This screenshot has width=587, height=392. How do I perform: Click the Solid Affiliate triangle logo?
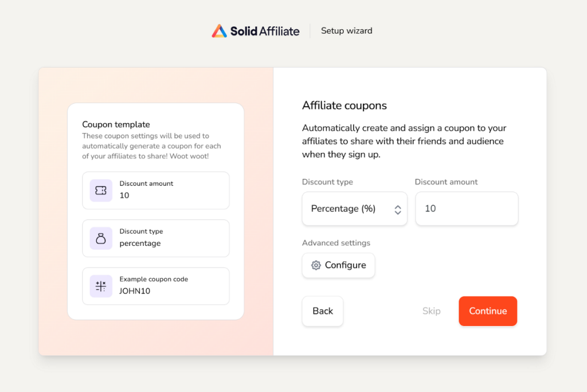click(x=220, y=30)
